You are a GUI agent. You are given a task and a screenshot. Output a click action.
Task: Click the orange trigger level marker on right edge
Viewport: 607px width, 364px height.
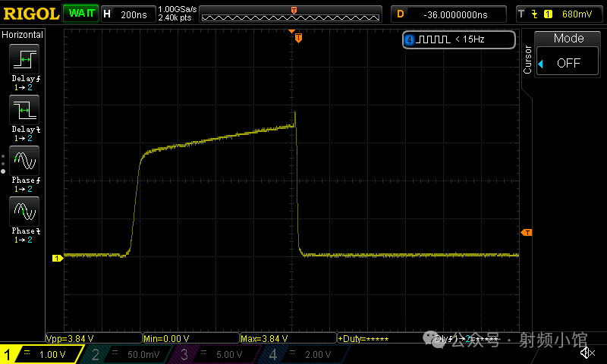click(x=527, y=232)
